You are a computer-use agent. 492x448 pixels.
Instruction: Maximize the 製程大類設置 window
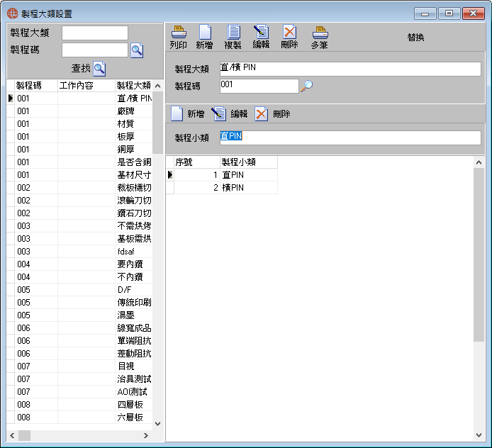pos(449,13)
